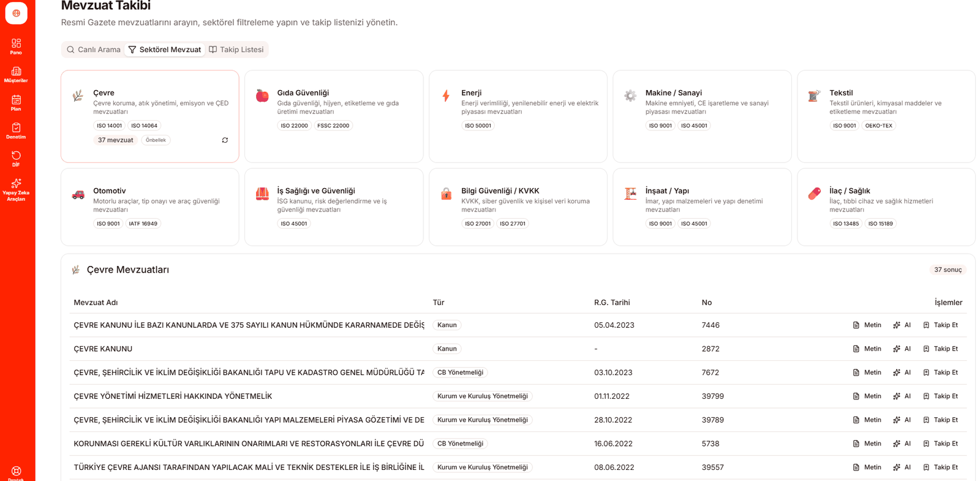Open Metin for regulation No 39799
The width and height of the screenshot is (980, 481).
[x=867, y=396]
